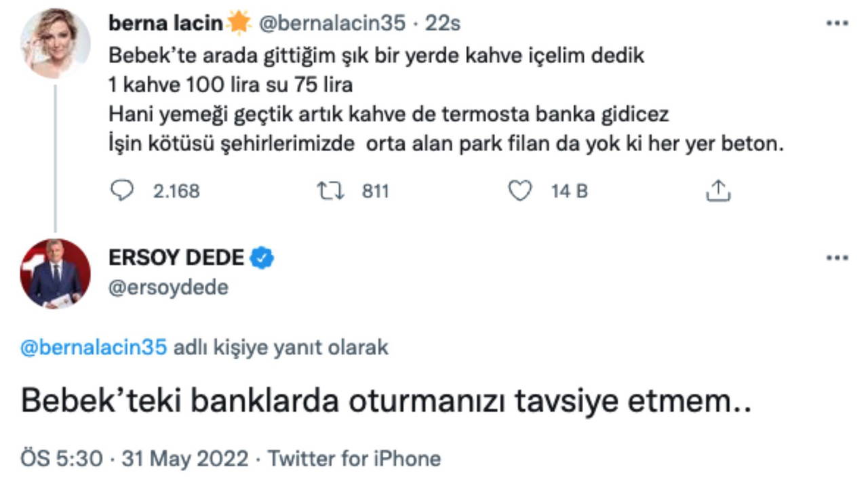Click the Twitter for iPhone source link
The width and height of the screenshot is (868, 490).
[x=354, y=459]
